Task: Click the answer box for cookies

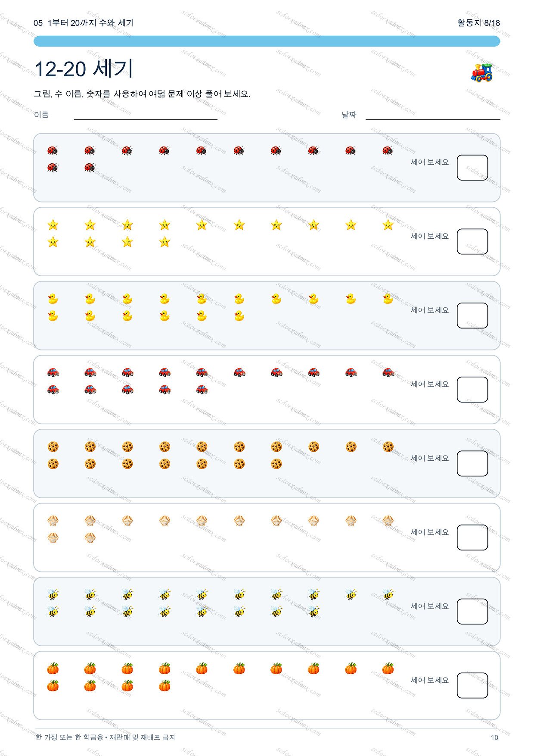Action: [472, 463]
